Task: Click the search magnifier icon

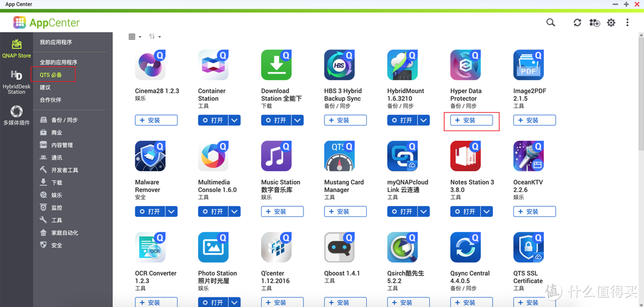Action: [x=551, y=23]
